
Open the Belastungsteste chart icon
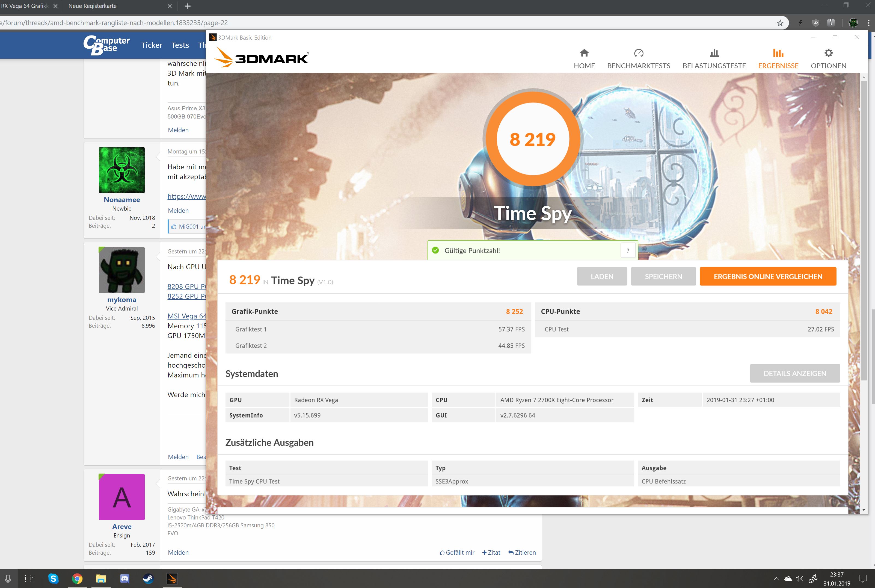pyautogui.click(x=714, y=53)
